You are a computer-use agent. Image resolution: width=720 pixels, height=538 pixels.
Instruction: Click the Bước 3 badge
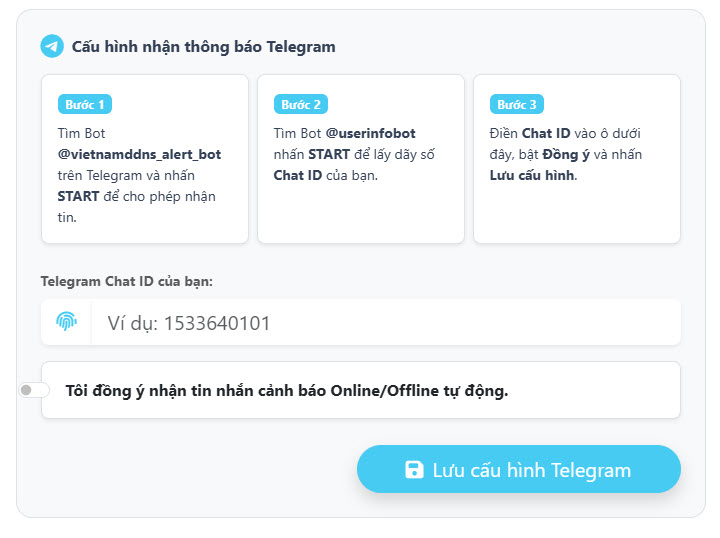point(517,104)
